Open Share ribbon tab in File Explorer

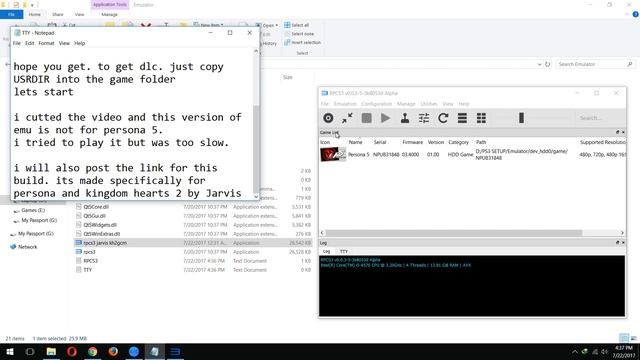(58, 15)
